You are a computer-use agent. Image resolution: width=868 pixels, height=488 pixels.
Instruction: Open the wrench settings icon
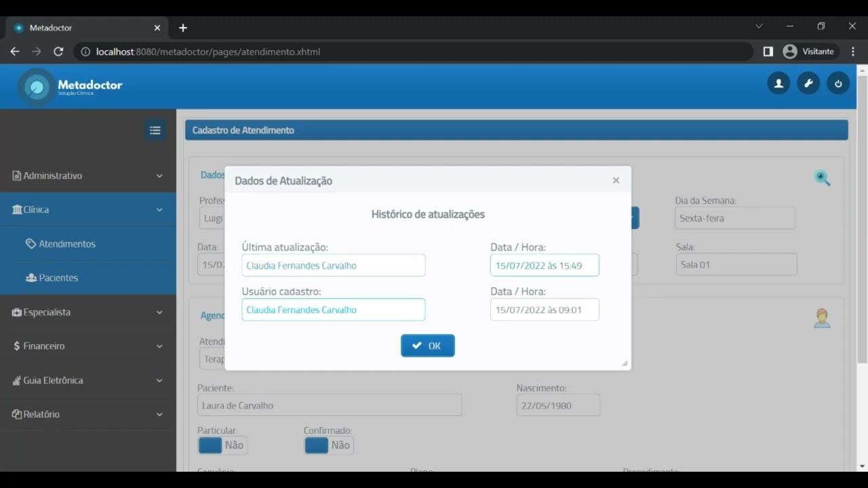(x=808, y=83)
